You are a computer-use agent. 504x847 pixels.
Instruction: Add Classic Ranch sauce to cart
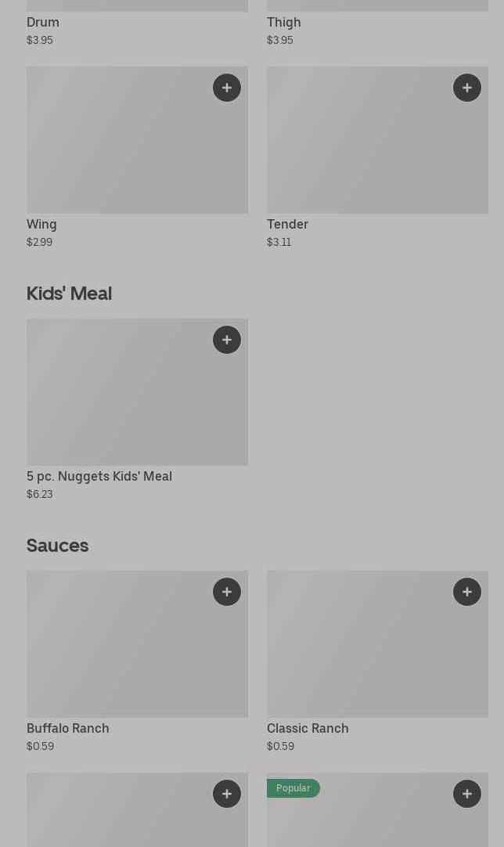click(x=467, y=592)
